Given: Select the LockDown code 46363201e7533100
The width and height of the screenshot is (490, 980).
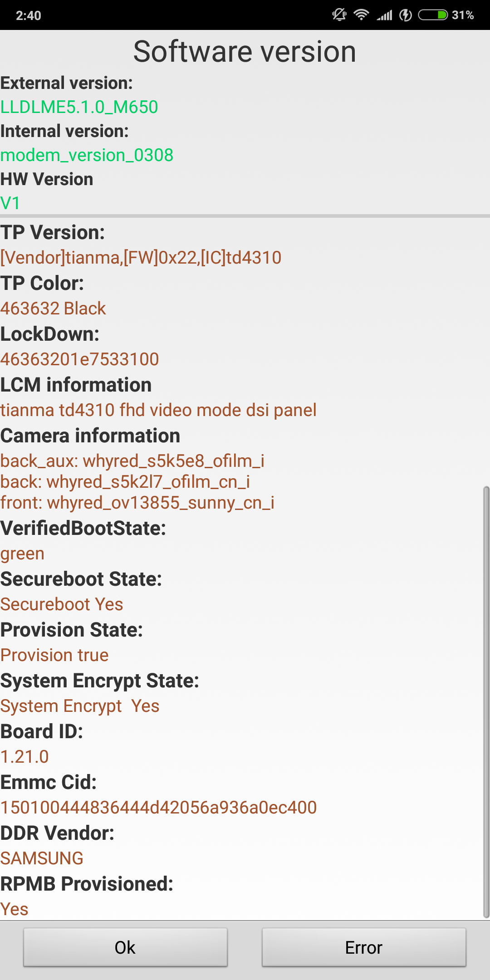Looking at the screenshot, I should [x=79, y=359].
